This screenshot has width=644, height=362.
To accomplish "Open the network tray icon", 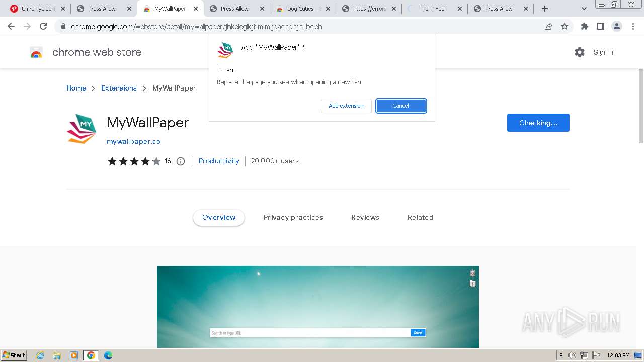I will click(584, 355).
